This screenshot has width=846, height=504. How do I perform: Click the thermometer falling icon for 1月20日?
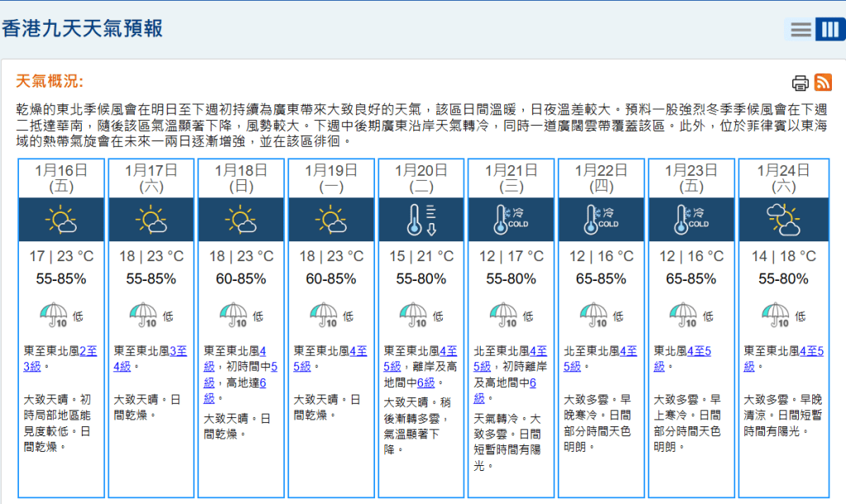tap(421, 220)
